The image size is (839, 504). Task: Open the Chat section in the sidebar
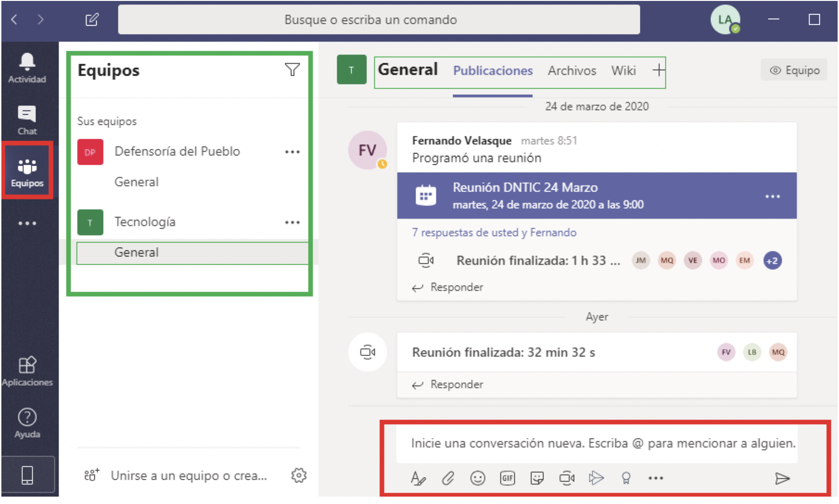point(27,120)
